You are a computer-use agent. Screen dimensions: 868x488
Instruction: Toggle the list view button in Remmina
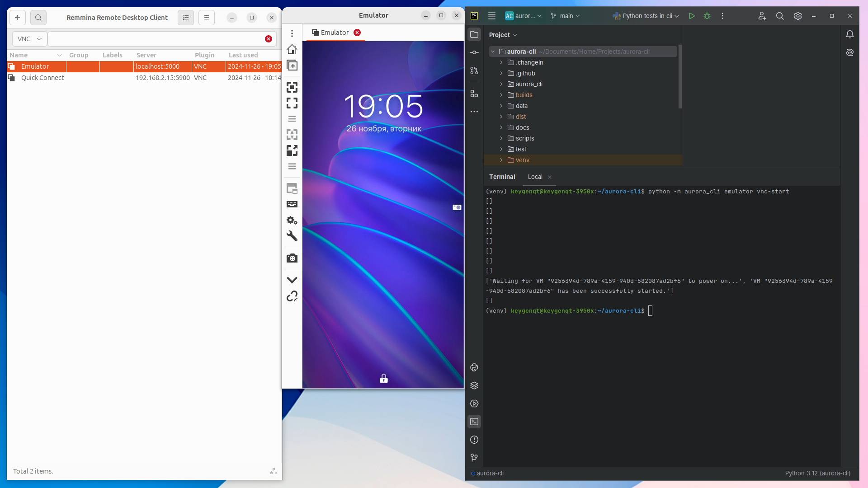click(x=185, y=18)
